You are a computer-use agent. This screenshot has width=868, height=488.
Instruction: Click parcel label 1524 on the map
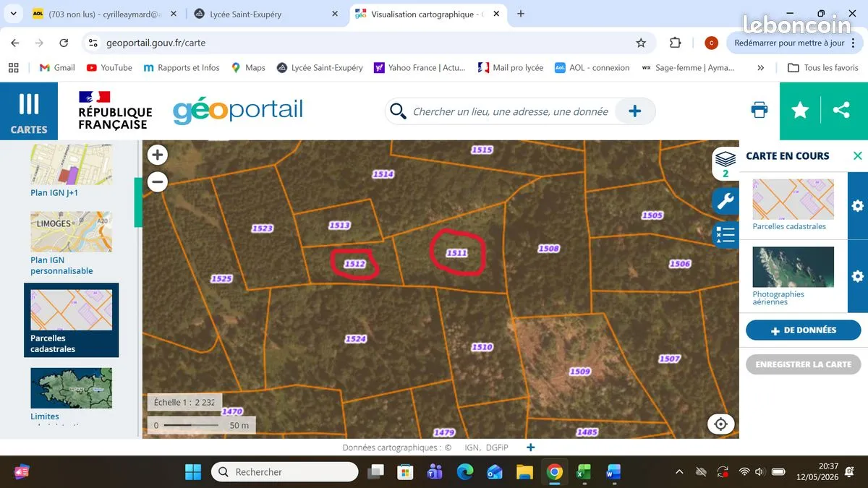pos(355,338)
